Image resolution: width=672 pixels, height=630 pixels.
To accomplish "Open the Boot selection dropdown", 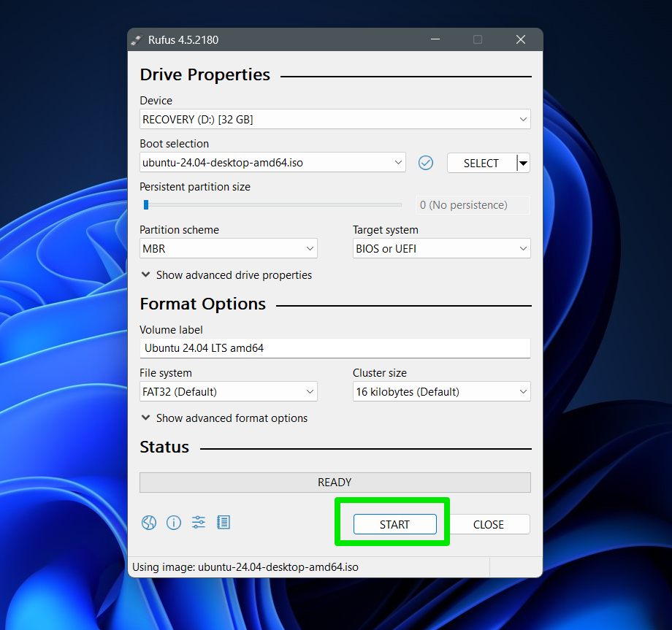I will click(272, 163).
